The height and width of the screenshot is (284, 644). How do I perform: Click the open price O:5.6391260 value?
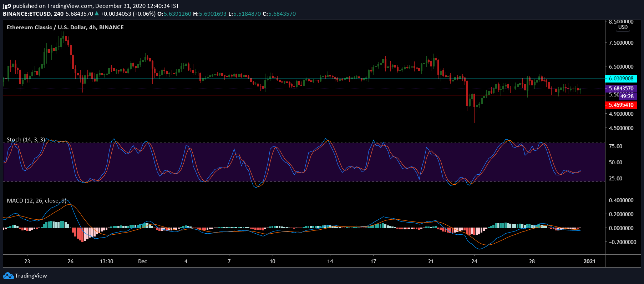click(174, 14)
